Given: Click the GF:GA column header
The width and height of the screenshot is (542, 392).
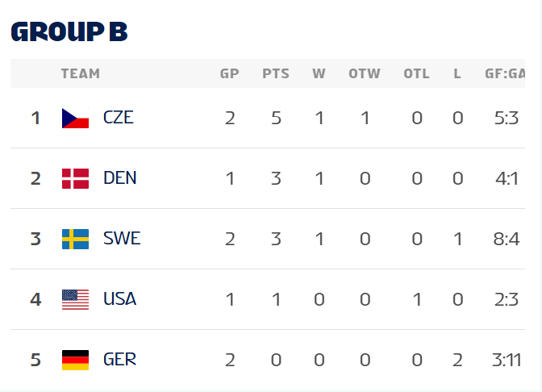Looking at the screenshot, I should [x=506, y=73].
